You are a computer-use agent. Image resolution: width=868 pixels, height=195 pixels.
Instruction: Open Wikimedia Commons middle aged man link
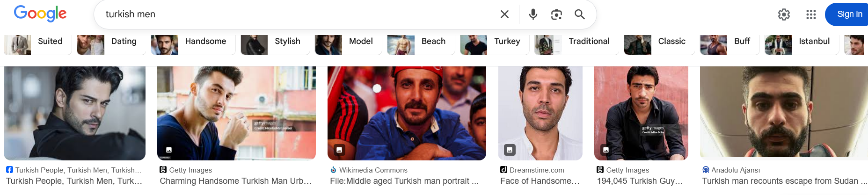(x=404, y=181)
